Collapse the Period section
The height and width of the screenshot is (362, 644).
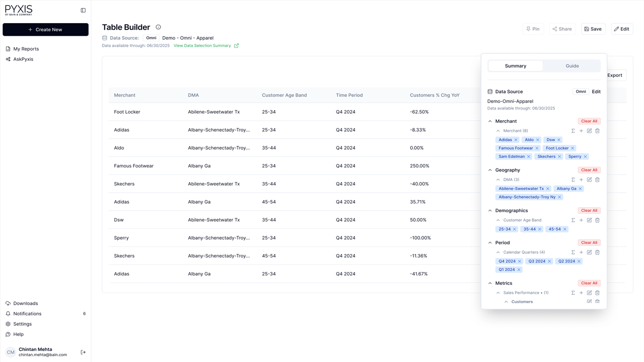coord(490,243)
